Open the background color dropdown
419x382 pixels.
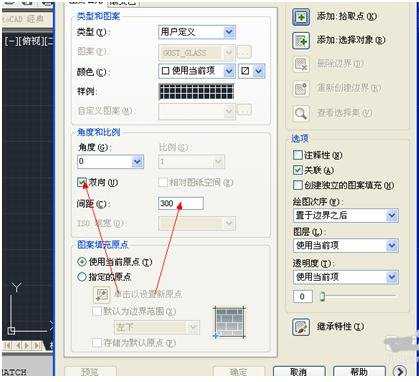[259, 71]
